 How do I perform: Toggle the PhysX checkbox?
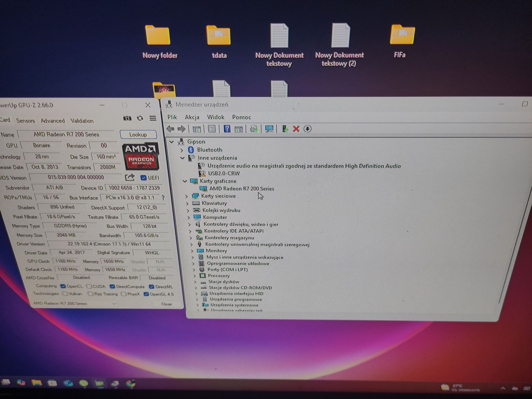pos(123,294)
